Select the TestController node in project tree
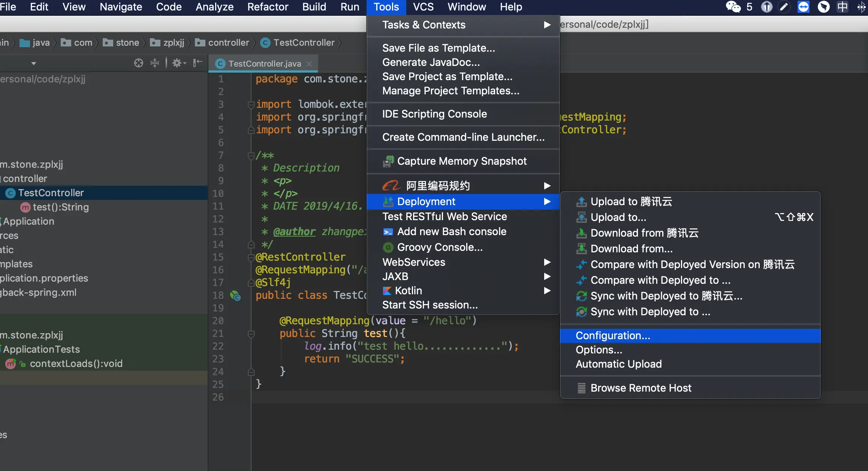 51,193
